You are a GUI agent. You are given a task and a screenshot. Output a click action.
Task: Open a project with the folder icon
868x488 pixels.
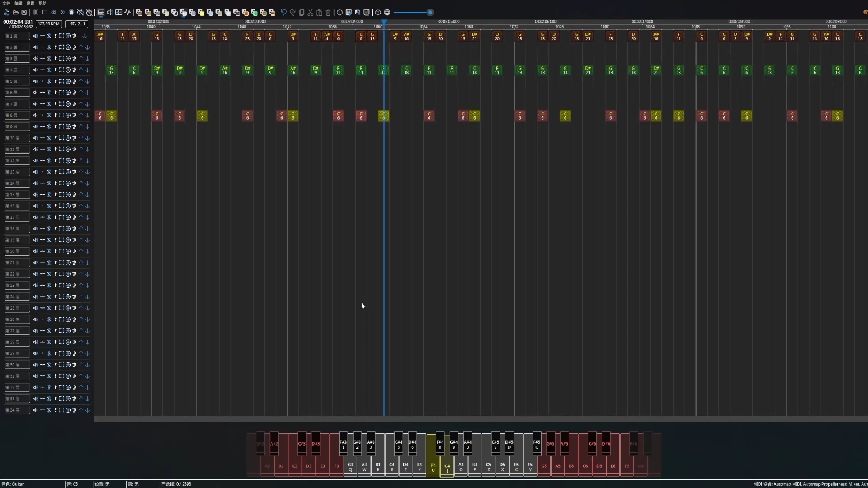pyautogui.click(x=15, y=13)
